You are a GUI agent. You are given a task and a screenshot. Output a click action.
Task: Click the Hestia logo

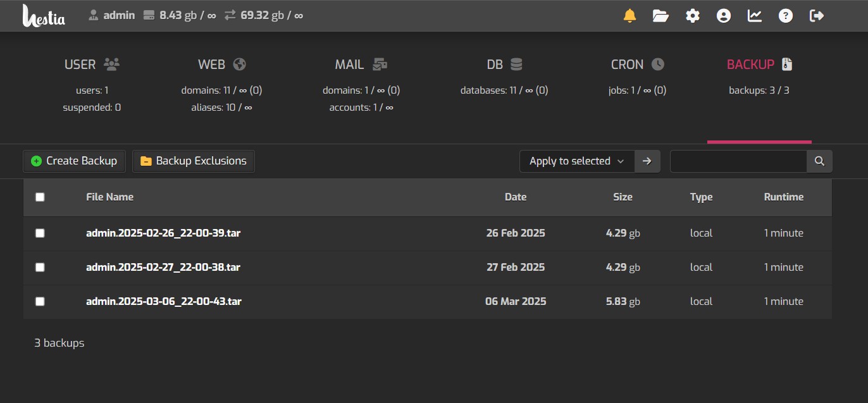pyautogui.click(x=43, y=16)
